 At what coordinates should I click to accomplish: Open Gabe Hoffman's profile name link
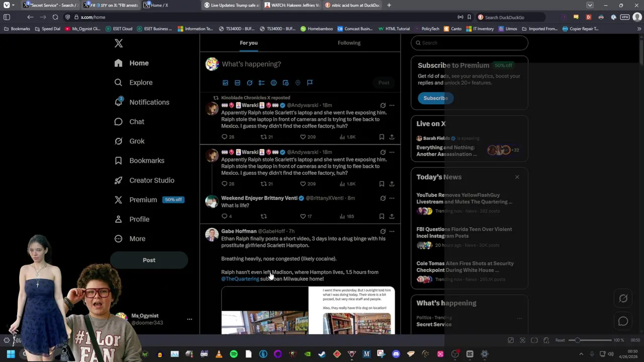pos(239,231)
